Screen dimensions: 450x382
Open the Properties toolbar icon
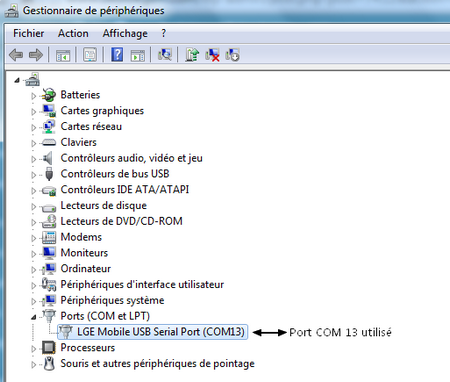90,55
